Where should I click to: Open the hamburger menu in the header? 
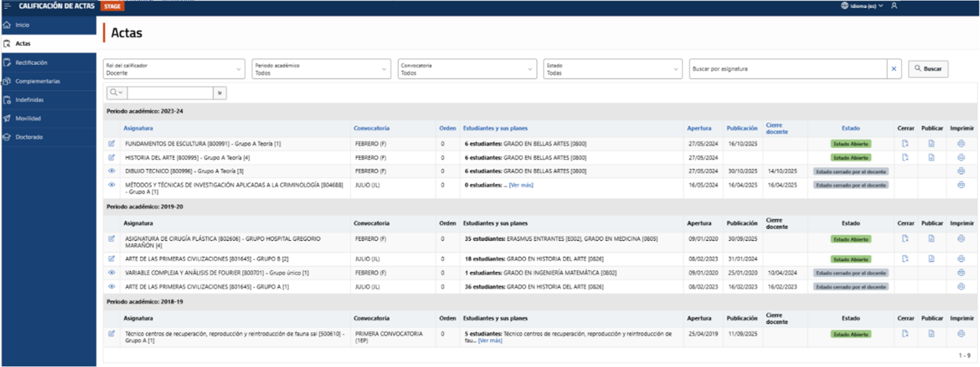point(7,6)
